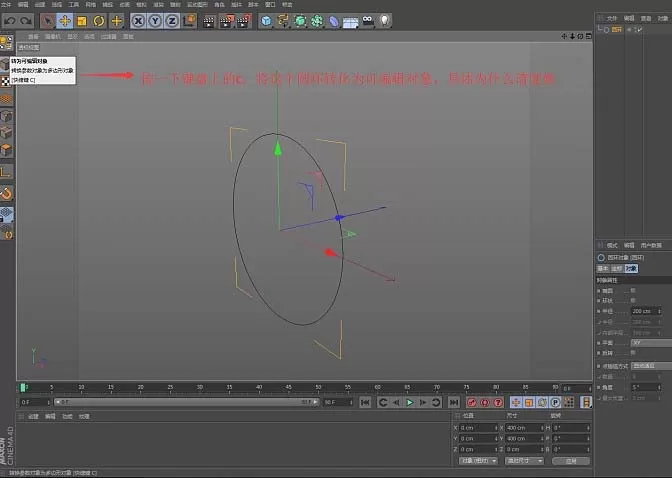Open the 对象(相对) coordinate dropdown
The image size is (672, 478).
[478, 461]
